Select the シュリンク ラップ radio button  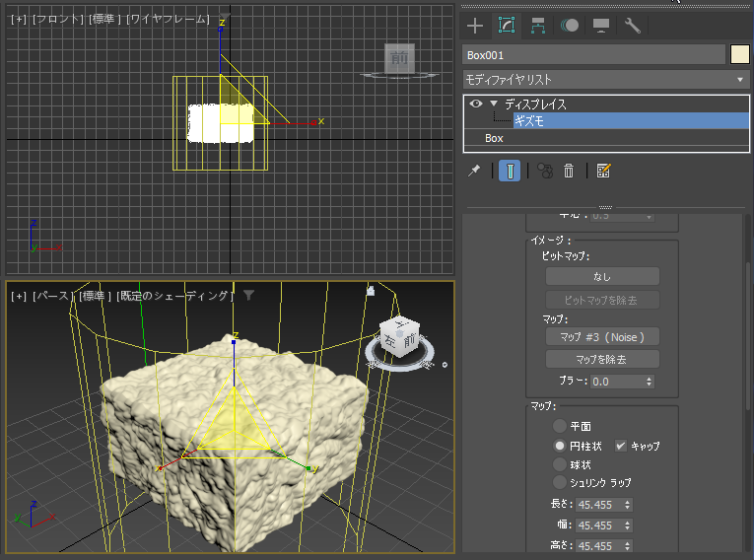[559, 482]
